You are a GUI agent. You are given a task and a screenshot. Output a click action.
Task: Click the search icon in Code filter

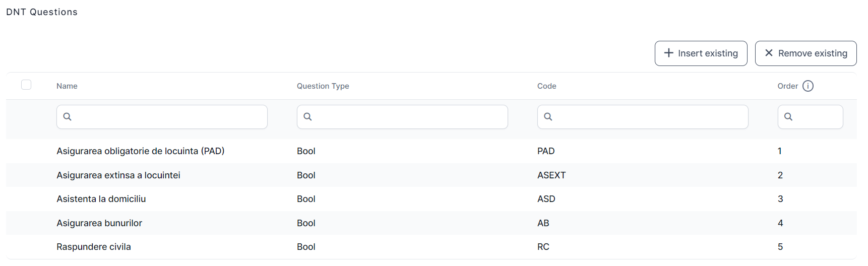click(x=548, y=117)
